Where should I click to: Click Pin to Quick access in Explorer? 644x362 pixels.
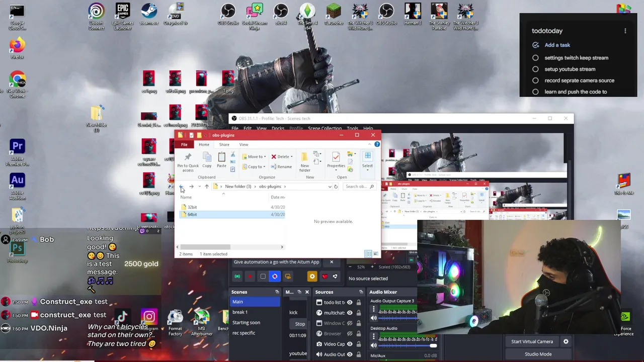coord(188,162)
